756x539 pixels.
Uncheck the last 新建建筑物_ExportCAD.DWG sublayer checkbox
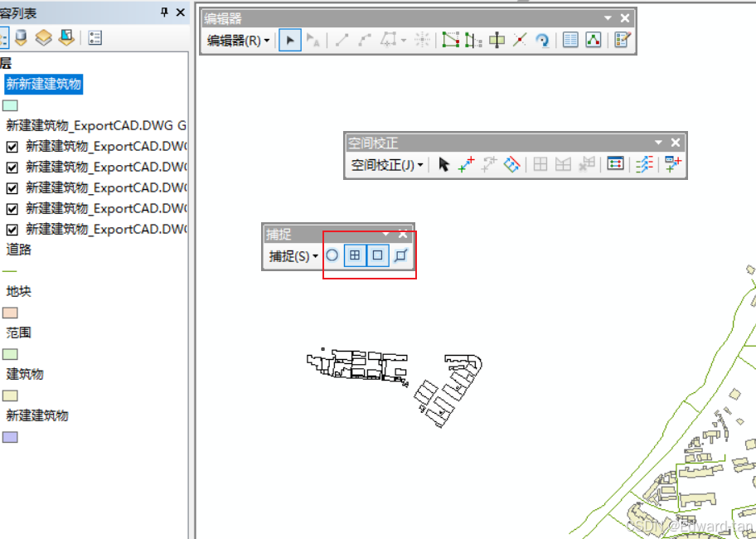[12, 230]
